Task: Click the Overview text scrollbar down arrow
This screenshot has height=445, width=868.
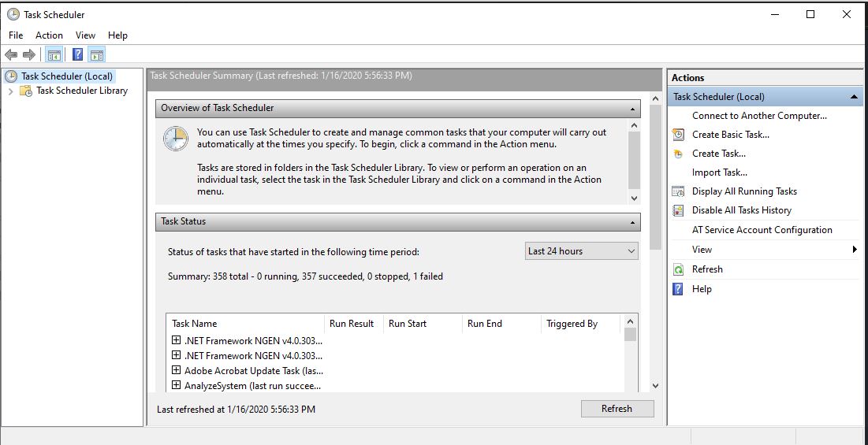Action: coord(635,198)
